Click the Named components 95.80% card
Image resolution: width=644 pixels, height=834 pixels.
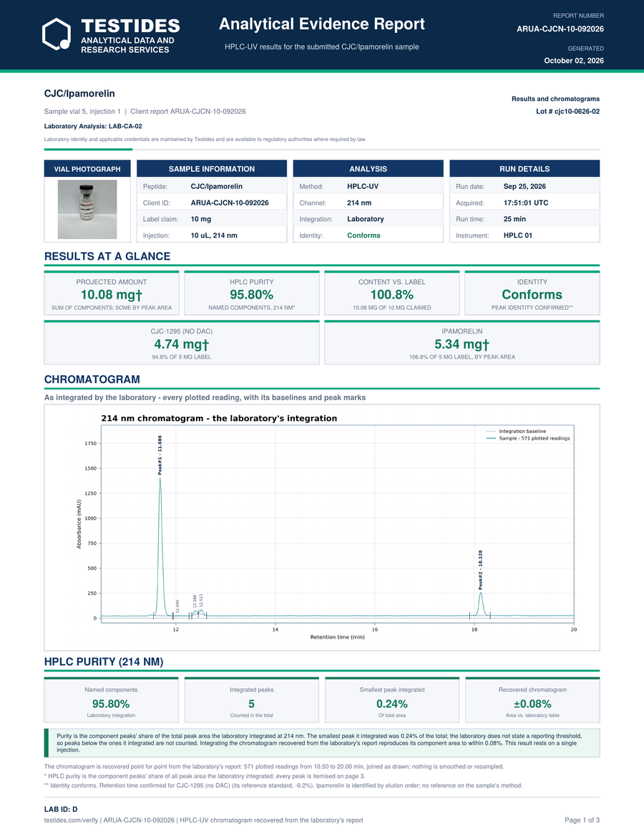click(111, 699)
